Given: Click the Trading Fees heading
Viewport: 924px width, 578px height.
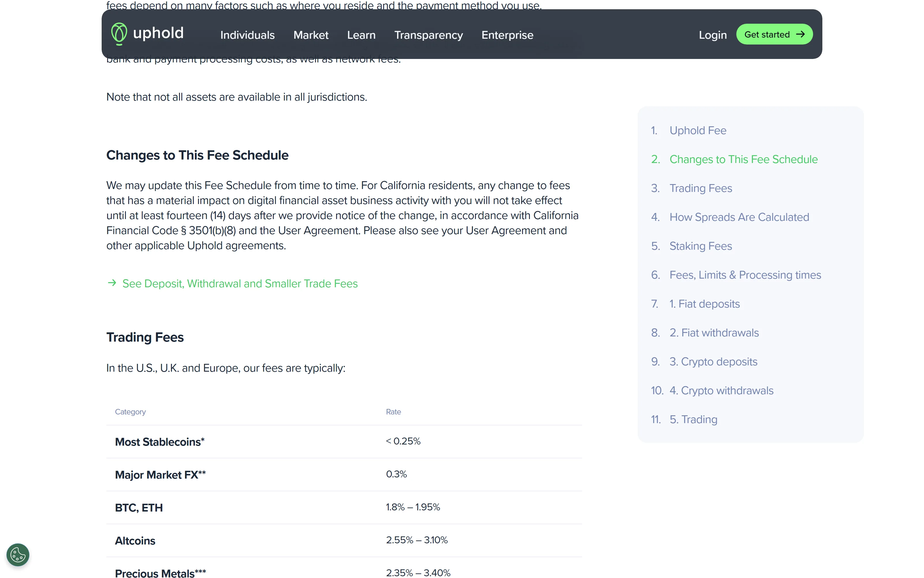Looking at the screenshot, I should point(145,337).
